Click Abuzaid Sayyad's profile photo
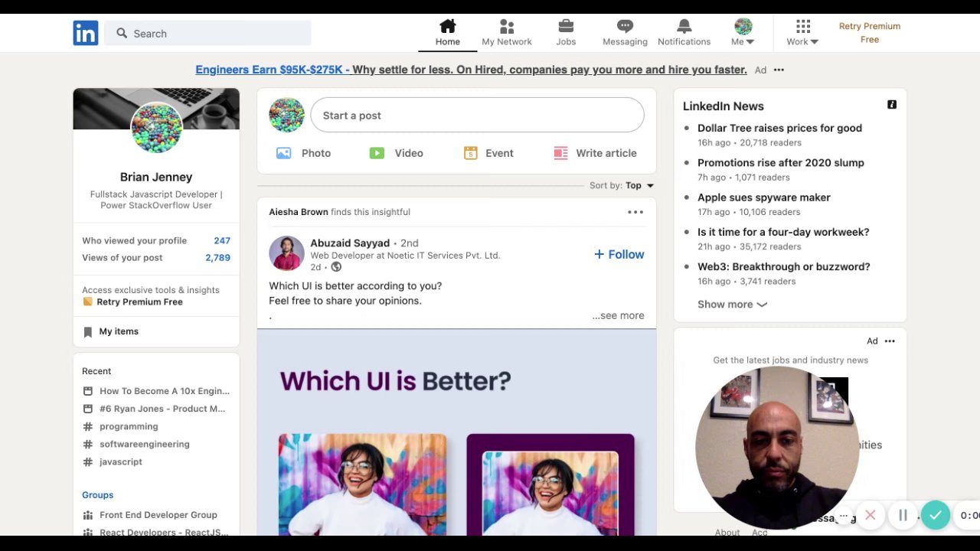The image size is (980, 551). pyautogui.click(x=286, y=253)
